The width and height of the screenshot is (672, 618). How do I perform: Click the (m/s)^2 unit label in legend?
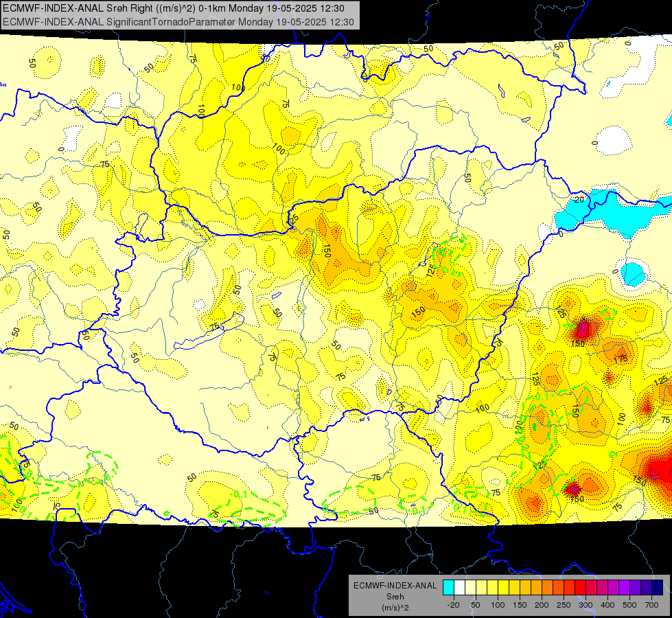[x=395, y=608]
